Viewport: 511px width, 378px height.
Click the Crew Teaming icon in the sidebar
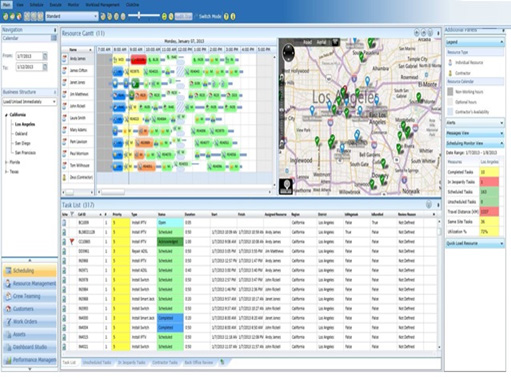[8, 296]
